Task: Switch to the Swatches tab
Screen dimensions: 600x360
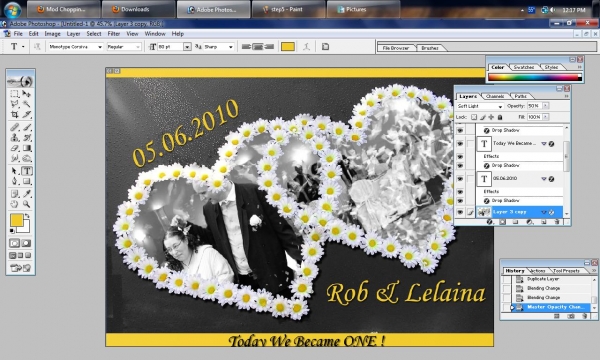Action: click(524, 67)
